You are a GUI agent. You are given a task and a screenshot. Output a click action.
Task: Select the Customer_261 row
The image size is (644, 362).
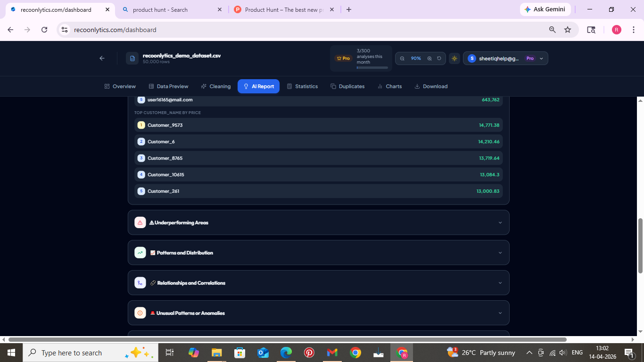319,191
